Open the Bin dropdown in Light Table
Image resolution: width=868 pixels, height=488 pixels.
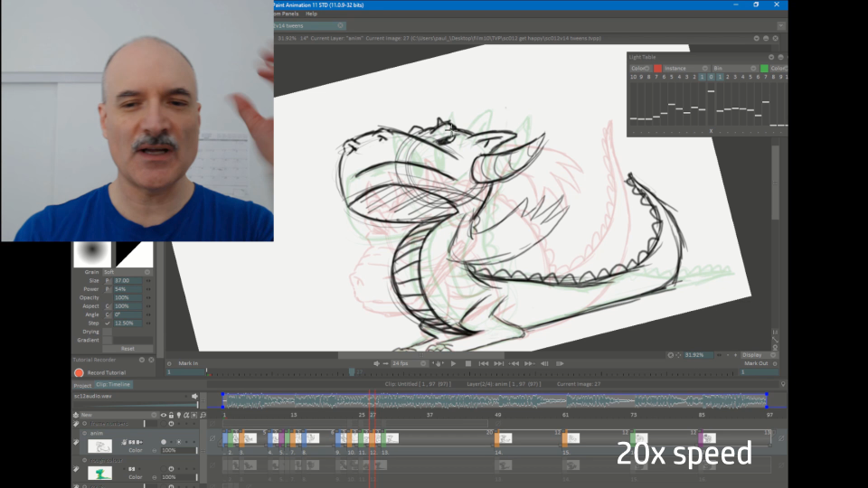click(x=734, y=69)
